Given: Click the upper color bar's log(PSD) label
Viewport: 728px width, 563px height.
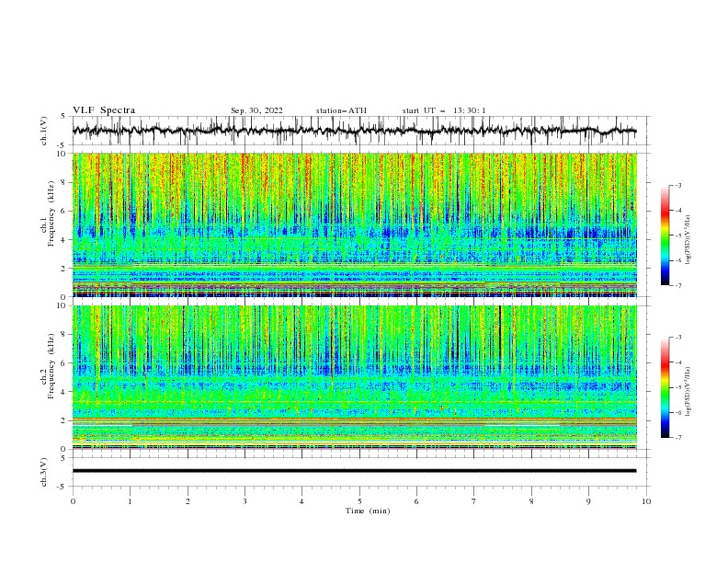Looking at the screenshot, I should pyautogui.click(x=688, y=240).
